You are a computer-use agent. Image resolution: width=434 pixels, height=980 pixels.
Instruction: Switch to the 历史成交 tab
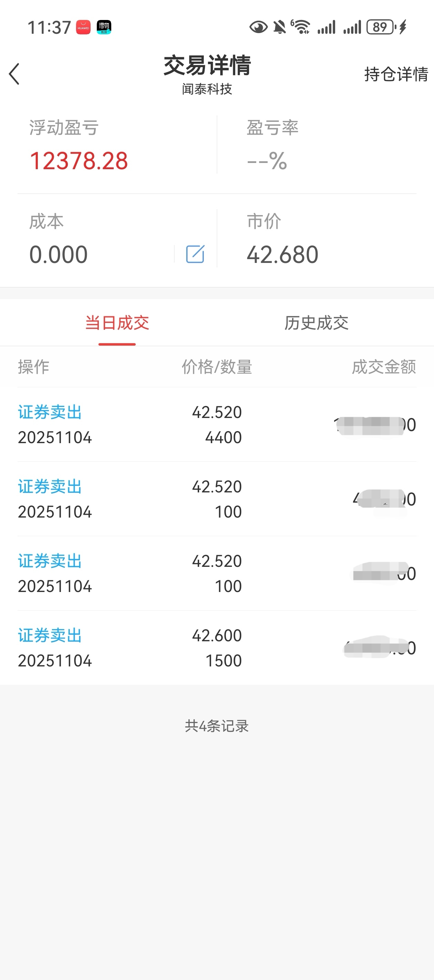(x=316, y=323)
